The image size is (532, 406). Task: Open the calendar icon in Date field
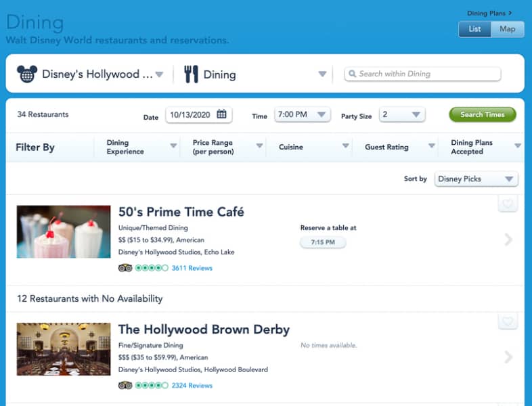[221, 114]
